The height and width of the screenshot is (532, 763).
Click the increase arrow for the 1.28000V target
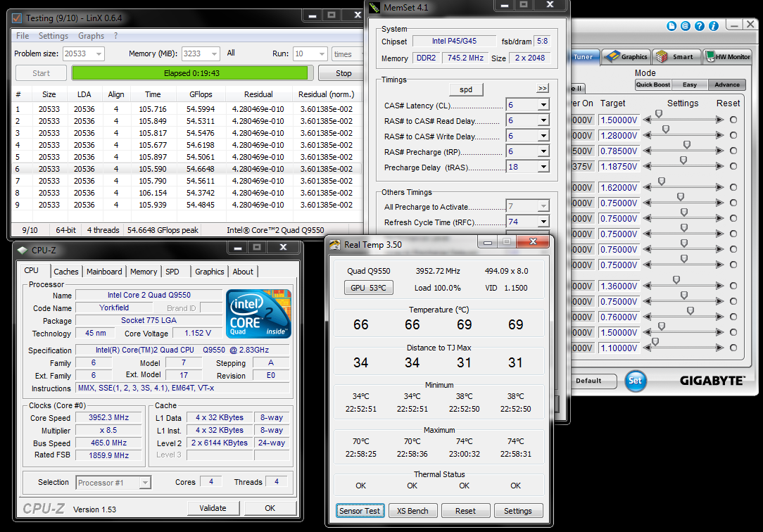point(719,135)
